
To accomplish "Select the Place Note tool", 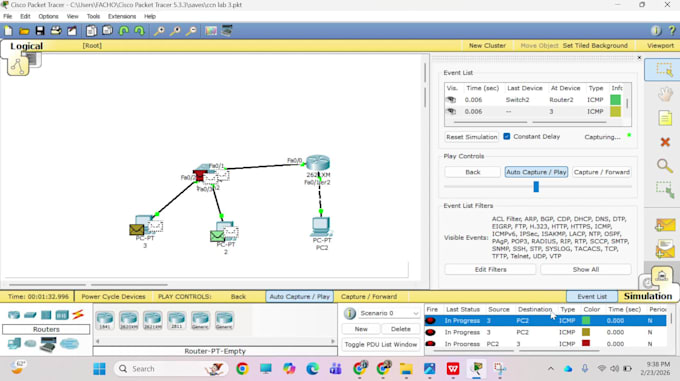I will pyautogui.click(x=665, y=118).
